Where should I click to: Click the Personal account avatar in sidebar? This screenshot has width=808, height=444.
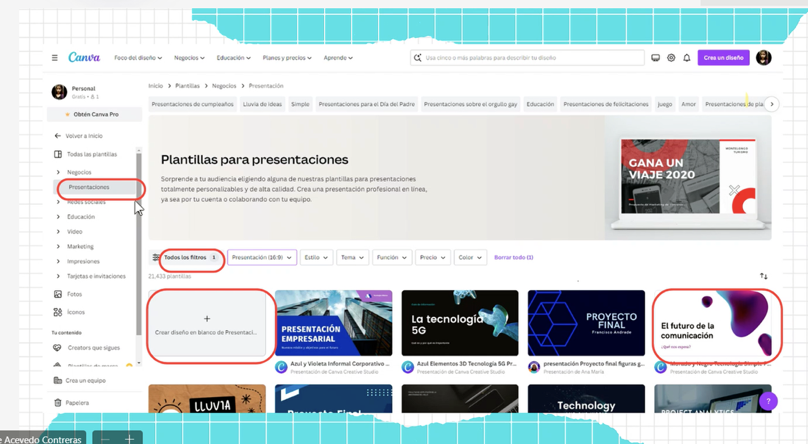[59, 92]
